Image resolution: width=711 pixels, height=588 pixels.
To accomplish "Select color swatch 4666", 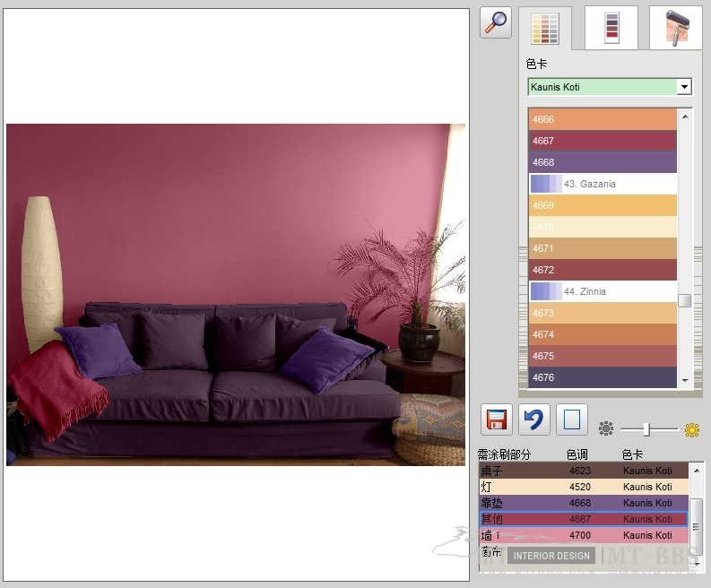I will tap(602, 119).
